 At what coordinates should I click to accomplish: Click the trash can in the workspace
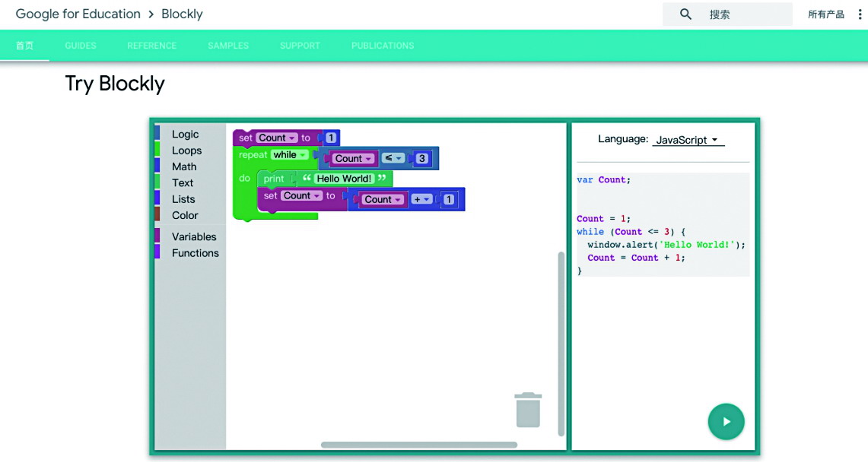tap(528, 410)
